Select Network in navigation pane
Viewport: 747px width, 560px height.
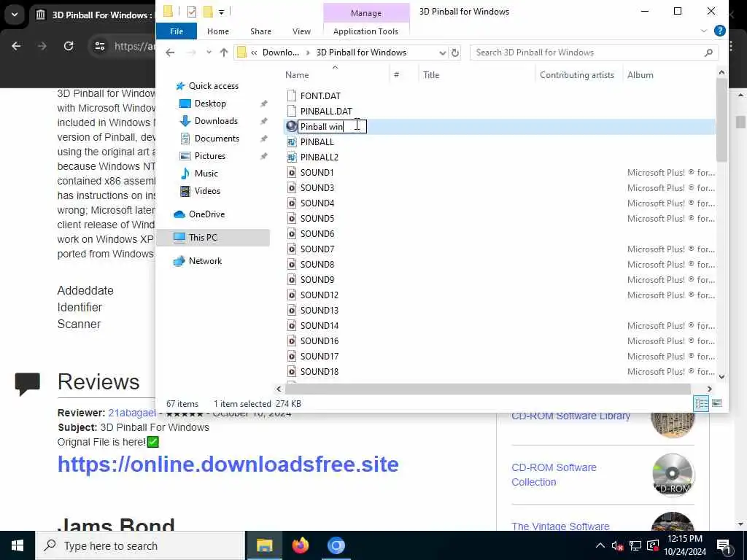[x=205, y=261]
